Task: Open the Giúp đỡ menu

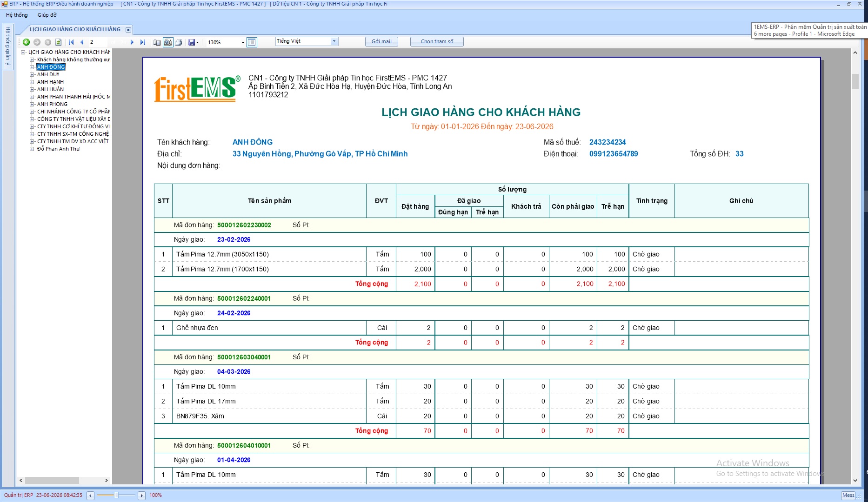Action: [47, 15]
